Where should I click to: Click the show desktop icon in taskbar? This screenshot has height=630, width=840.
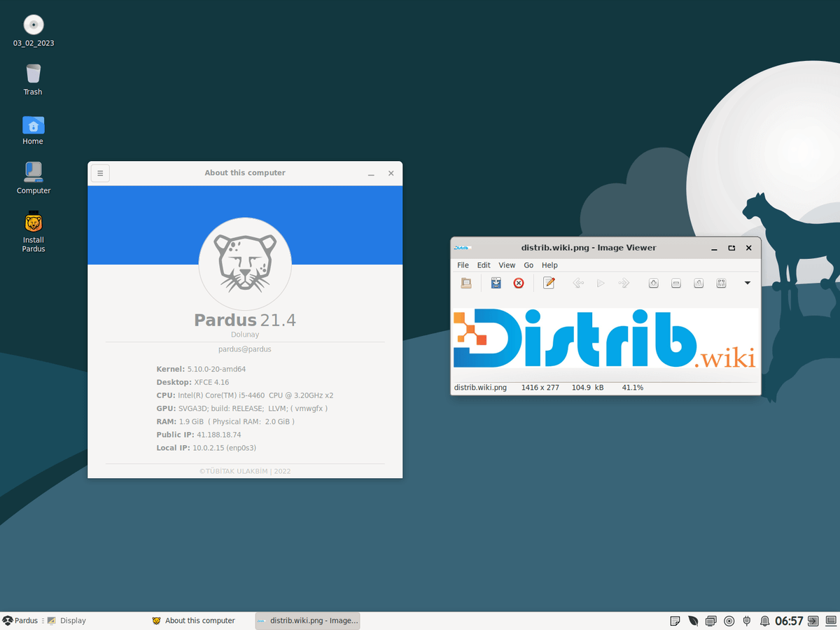coord(830,621)
